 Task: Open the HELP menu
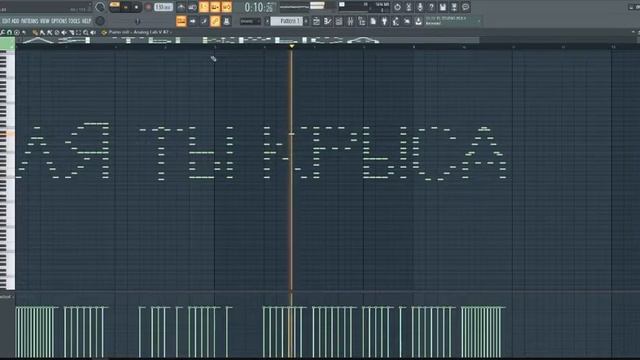(87, 21)
